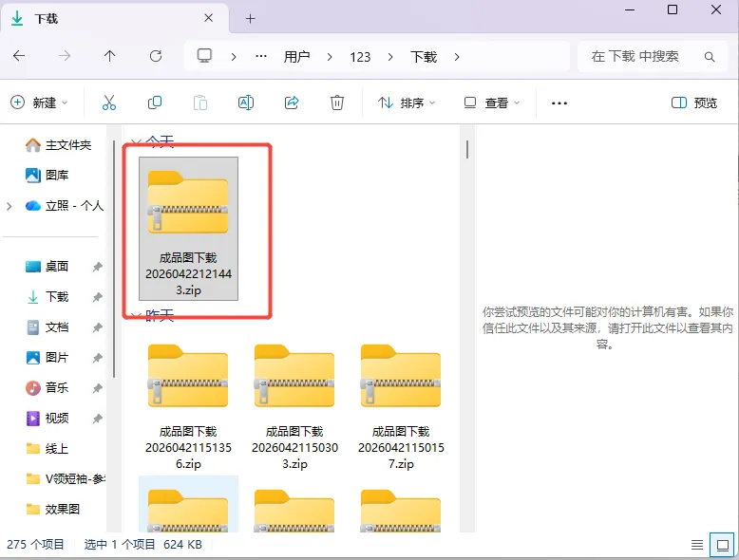The image size is (739, 560).
Task: Open 主文件夹 in the sidebar
Action: [x=59, y=144]
